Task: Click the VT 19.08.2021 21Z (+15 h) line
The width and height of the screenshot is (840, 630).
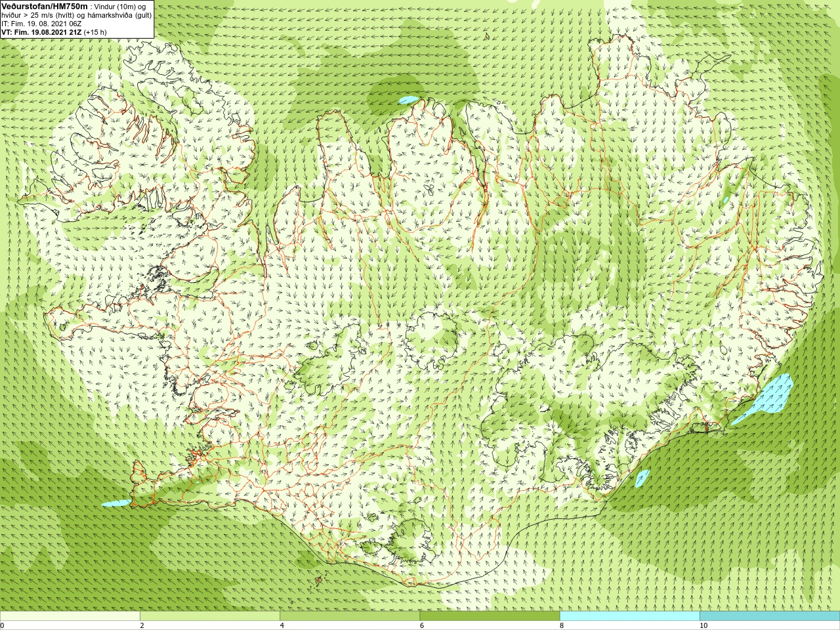Action: (54, 32)
